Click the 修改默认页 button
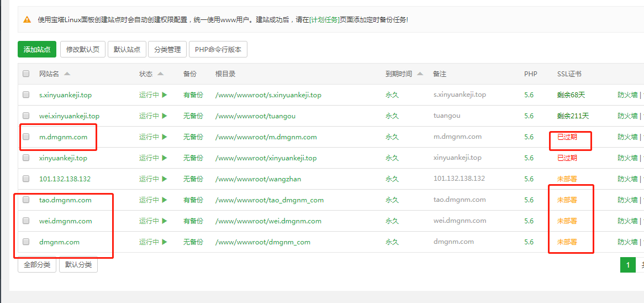This screenshot has width=644, height=303. click(83, 49)
